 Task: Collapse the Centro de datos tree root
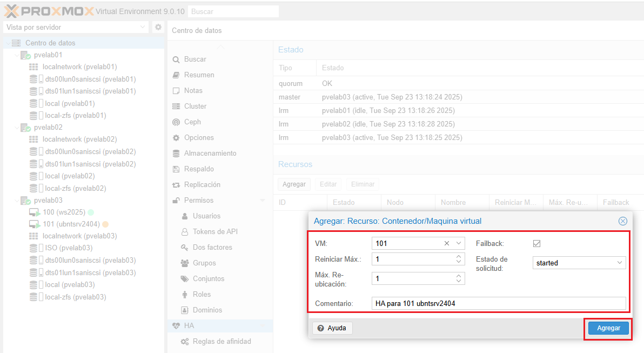coord(8,43)
